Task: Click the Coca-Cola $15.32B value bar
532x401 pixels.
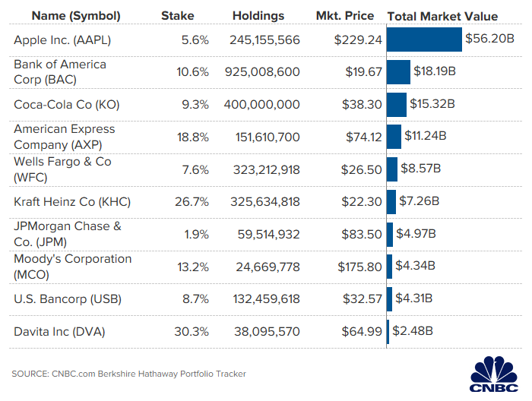Action: click(x=397, y=104)
